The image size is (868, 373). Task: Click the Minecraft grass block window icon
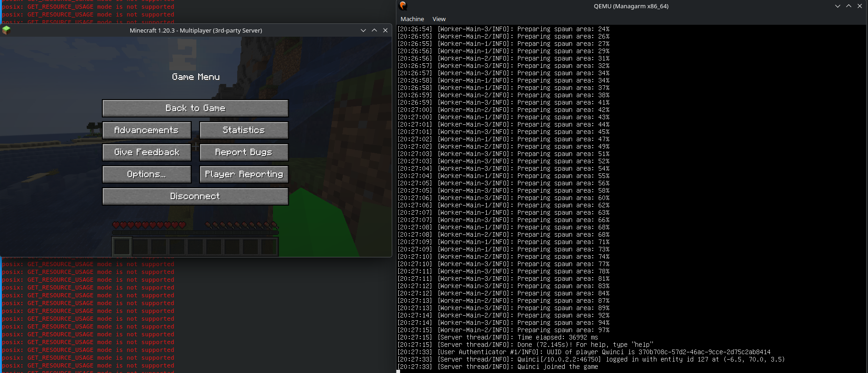[x=6, y=30]
